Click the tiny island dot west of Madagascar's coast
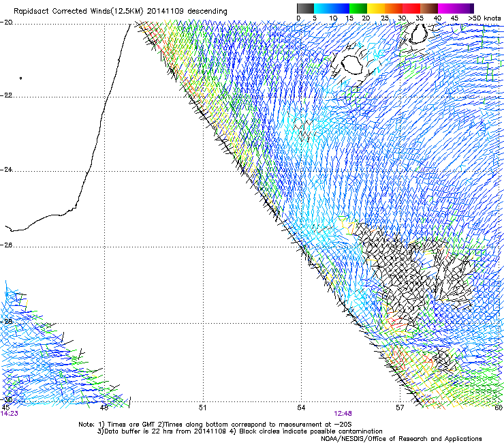Viewport: 504px width, 443px height. tap(21, 78)
